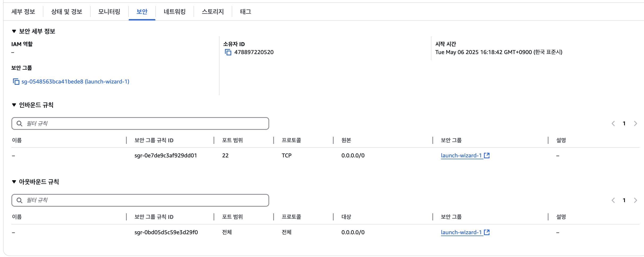The width and height of the screenshot is (644, 257).
Task: Open launch-wizard-1 link in outbound rules
Action: pos(461,232)
